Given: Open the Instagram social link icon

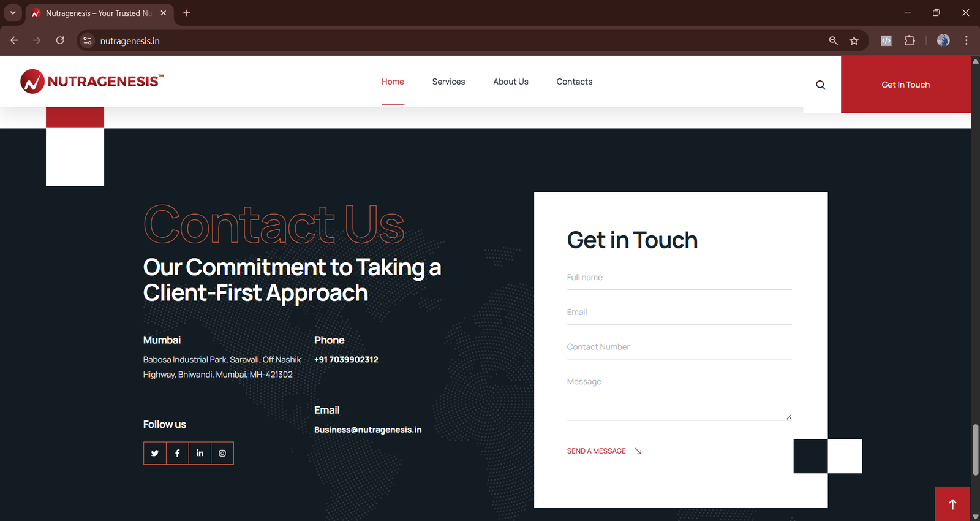Looking at the screenshot, I should click(x=222, y=454).
